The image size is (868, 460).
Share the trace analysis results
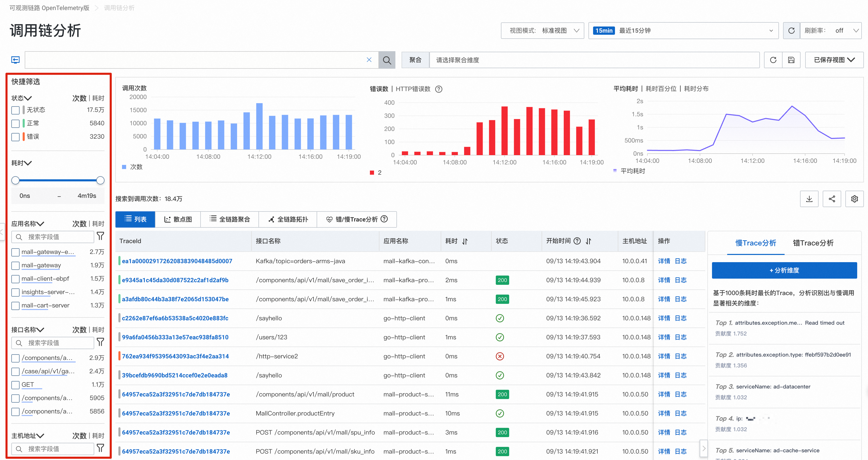tap(832, 199)
